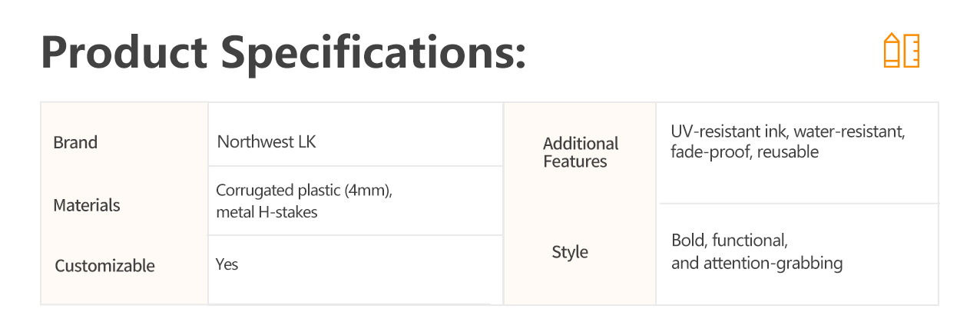Click the Northwest LK brand value
The image size is (980, 332).
click(267, 142)
